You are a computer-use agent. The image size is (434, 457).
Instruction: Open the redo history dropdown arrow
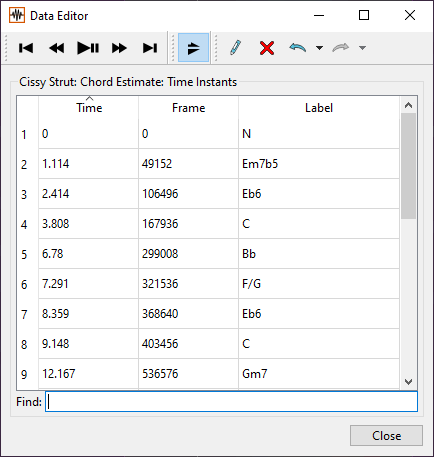pos(362,48)
